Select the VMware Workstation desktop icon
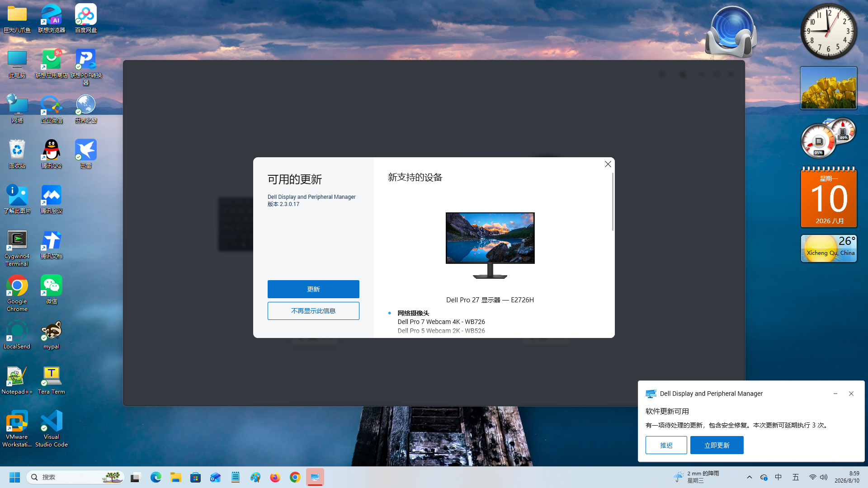The height and width of the screenshot is (488, 868). [17, 429]
